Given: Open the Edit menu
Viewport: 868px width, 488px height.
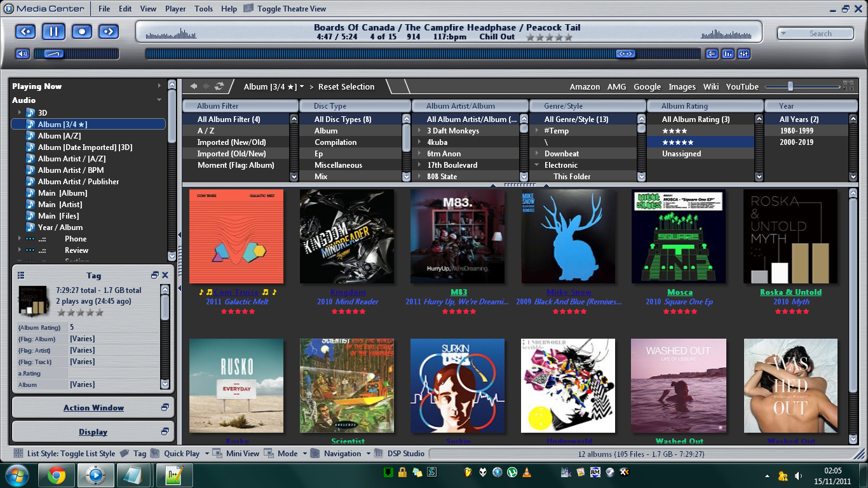Looking at the screenshot, I should coord(125,9).
